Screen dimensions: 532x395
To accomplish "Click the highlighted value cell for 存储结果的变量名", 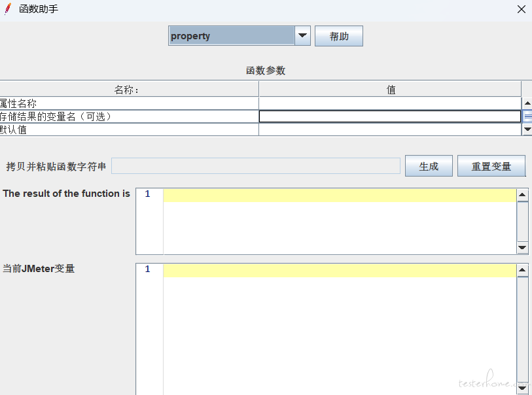I will coord(390,116).
